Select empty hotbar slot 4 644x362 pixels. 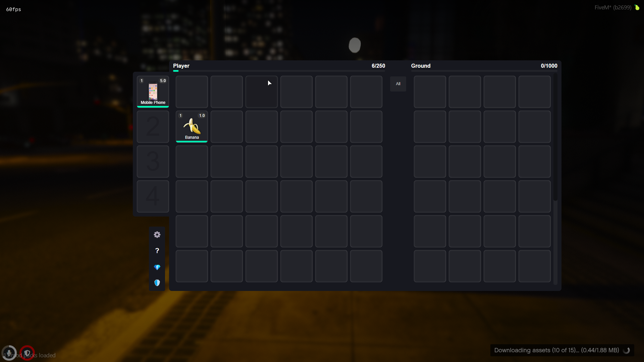tap(153, 196)
